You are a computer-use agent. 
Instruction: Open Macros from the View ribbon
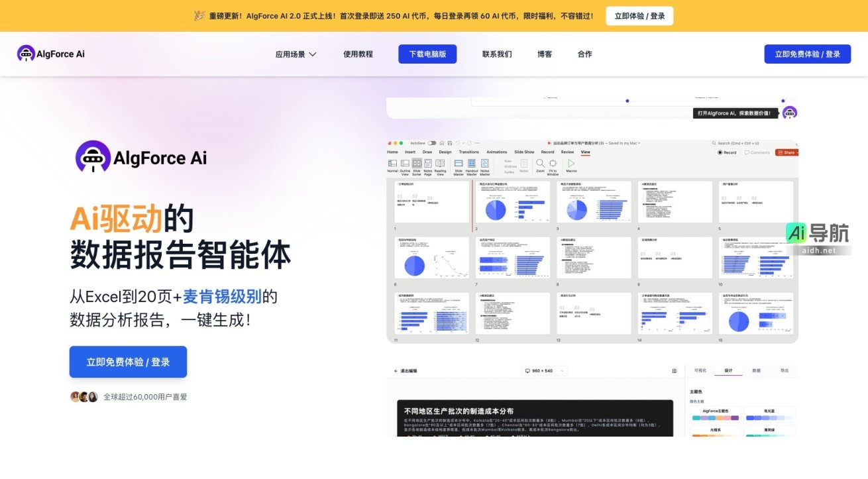[x=571, y=164]
